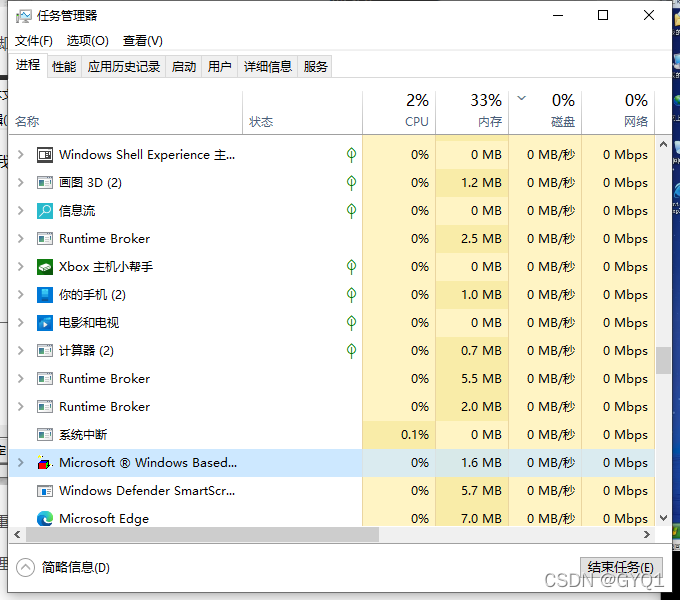Click the horizontal scrollbar thumb
Image resolution: width=680 pixels, height=600 pixels.
[x=203, y=535]
